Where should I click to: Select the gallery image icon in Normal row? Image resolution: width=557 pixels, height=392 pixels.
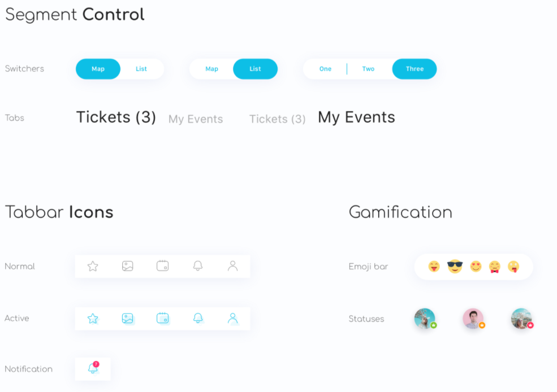[128, 266]
